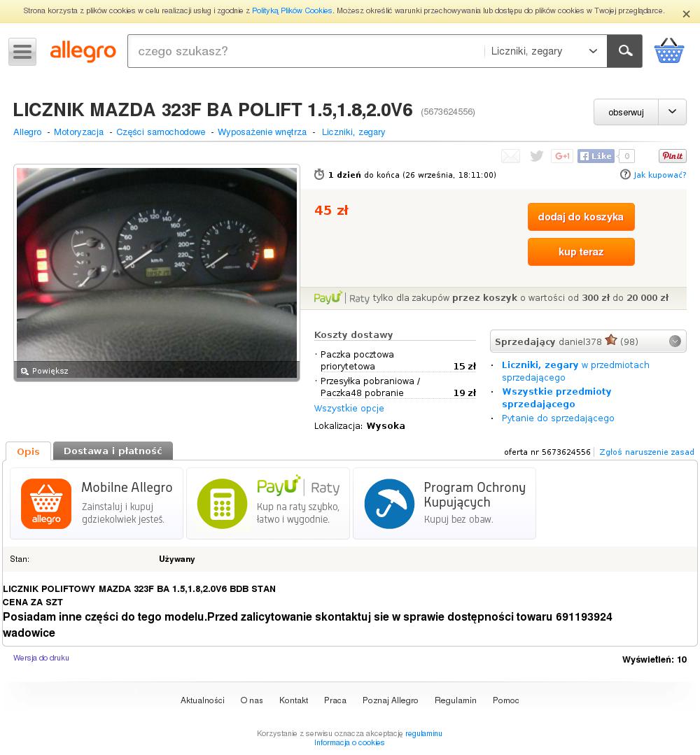The height and width of the screenshot is (755, 700).
Task: Click the Facebook Like button
Action: [x=596, y=156]
